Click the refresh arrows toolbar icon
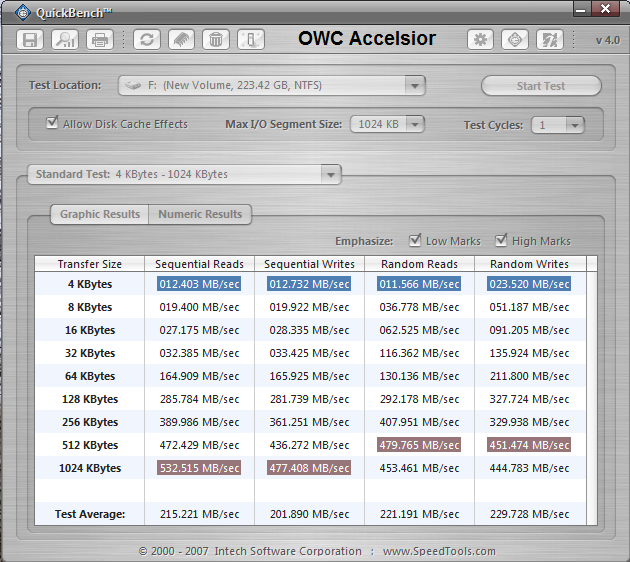Viewport: 630px width, 562px height. coord(148,40)
